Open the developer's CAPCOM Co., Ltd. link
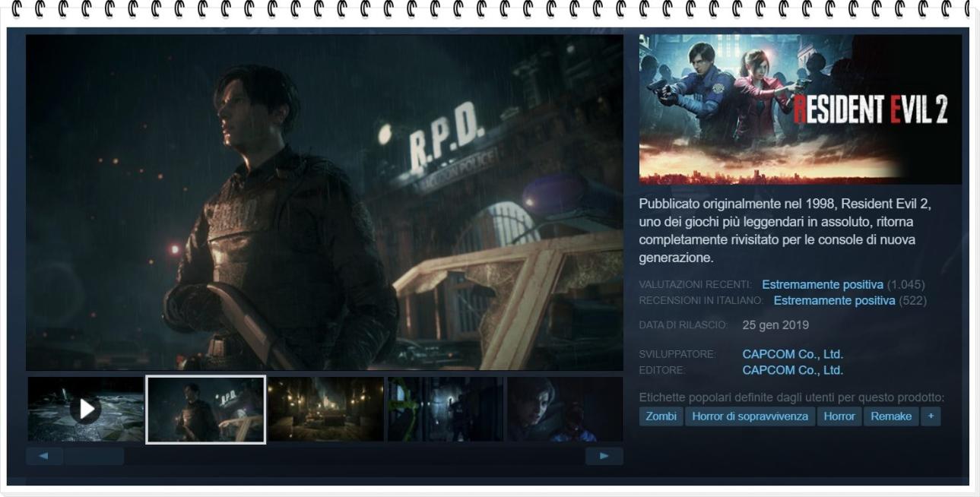980x497 pixels. tap(792, 354)
